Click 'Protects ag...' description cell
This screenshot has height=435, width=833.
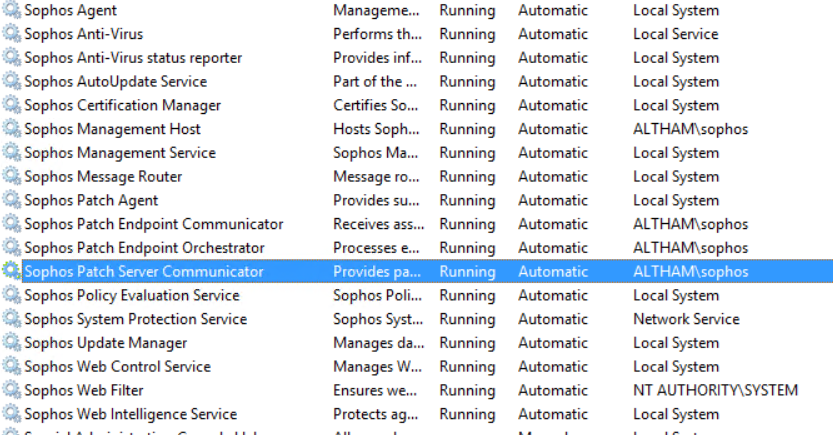tap(376, 414)
